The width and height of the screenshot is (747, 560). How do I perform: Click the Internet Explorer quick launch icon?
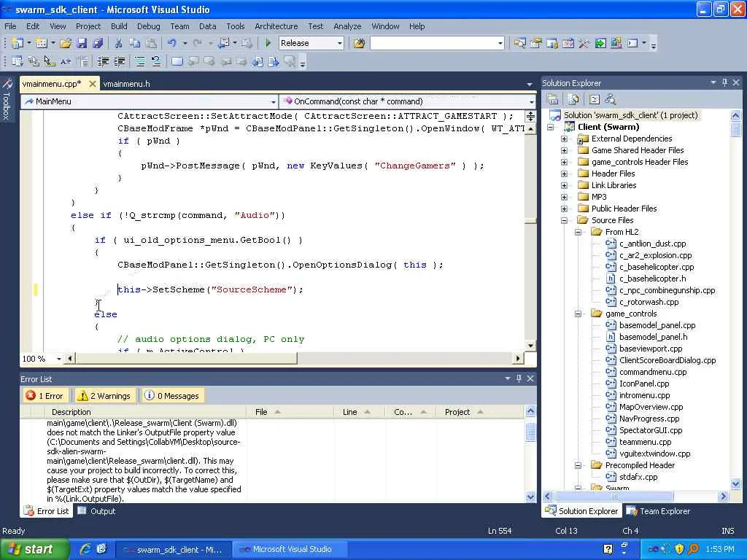(86, 549)
